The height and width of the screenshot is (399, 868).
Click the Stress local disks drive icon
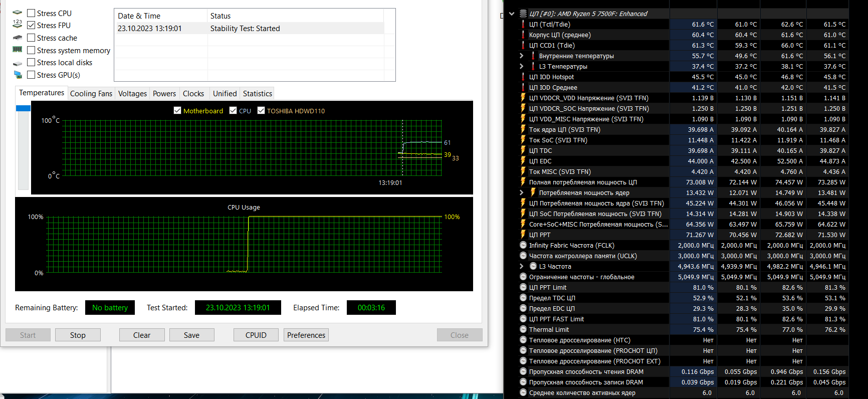pos(18,63)
